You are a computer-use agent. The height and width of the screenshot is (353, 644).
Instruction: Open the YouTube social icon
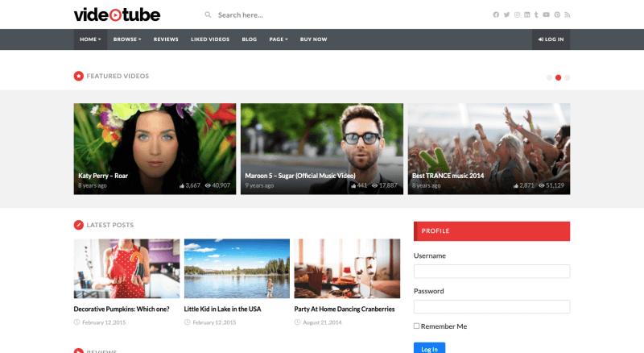[x=547, y=15]
